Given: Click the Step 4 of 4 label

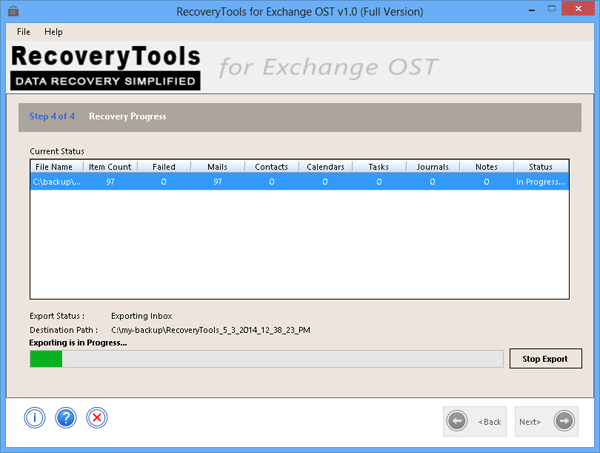Looking at the screenshot, I should [52, 116].
